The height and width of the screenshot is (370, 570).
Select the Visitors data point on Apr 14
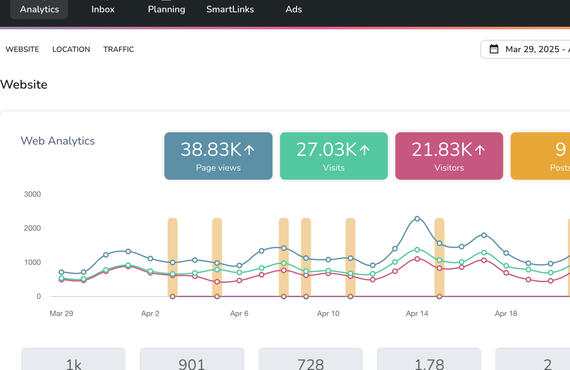click(x=417, y=259)
